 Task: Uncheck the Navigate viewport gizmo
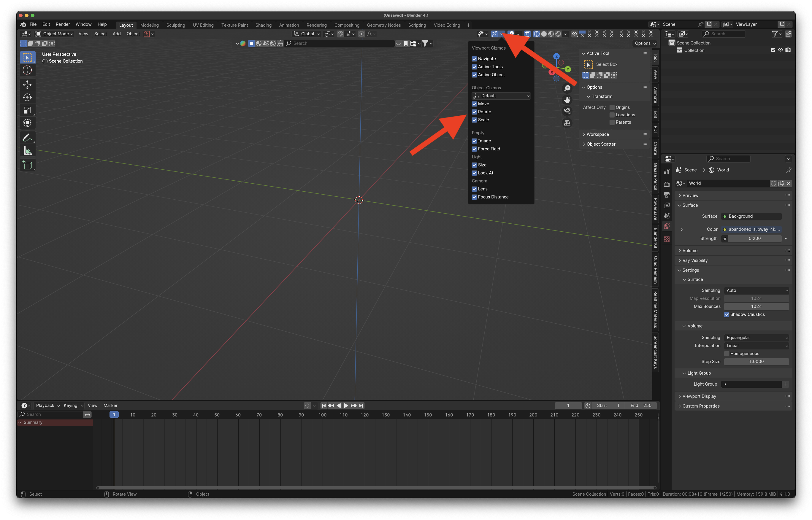(474, 59)
